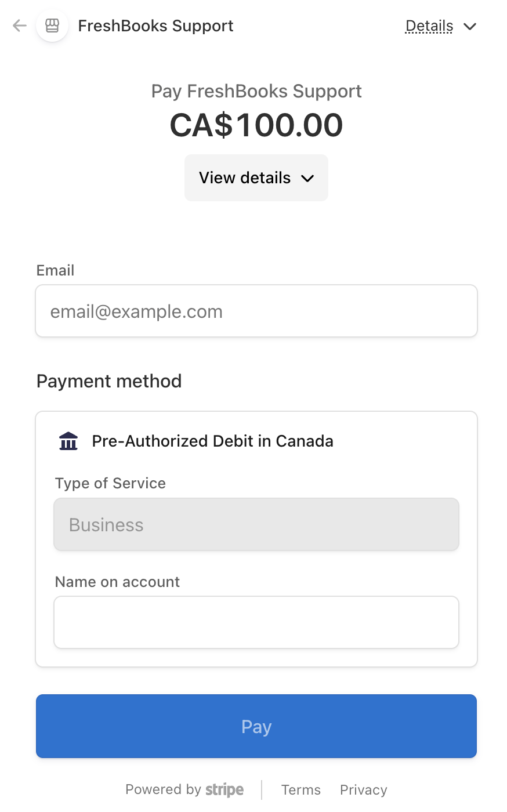Select Business as type of service
Image resolution: width=507 pixels, height=812 pixels.
click(256, 524)
